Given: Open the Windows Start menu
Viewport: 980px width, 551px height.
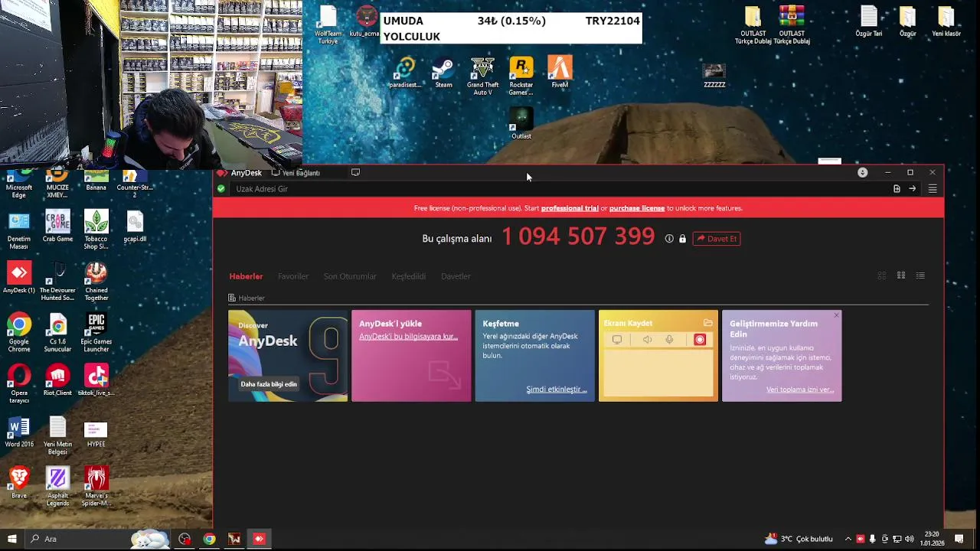Looking at the screenshot, I should [x=11, y=539].
